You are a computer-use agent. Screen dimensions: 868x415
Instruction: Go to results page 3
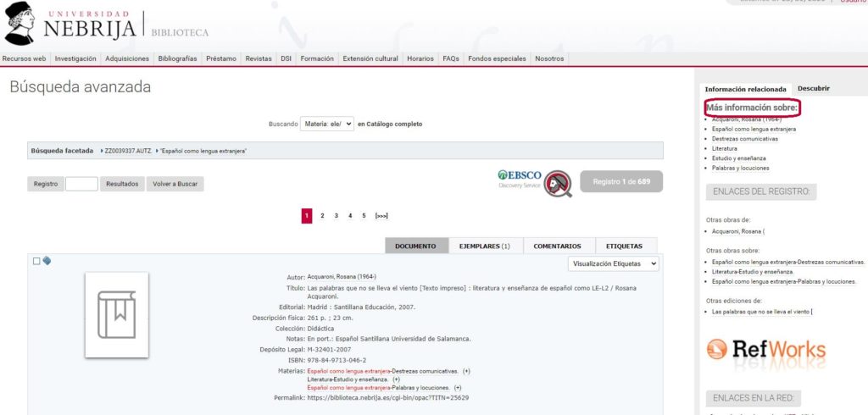coord(336,216)
